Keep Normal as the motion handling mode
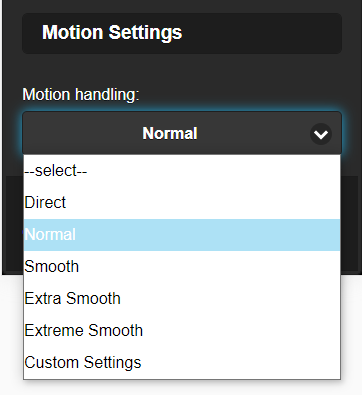The image size is (362, 395). pos(182,235)
